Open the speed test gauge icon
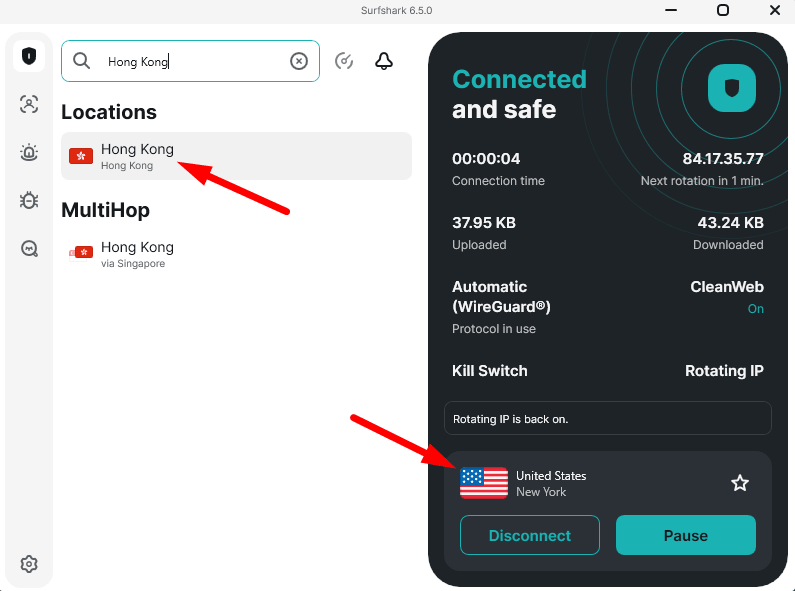Viewport: 795px width, 591px height. [344, 61]
